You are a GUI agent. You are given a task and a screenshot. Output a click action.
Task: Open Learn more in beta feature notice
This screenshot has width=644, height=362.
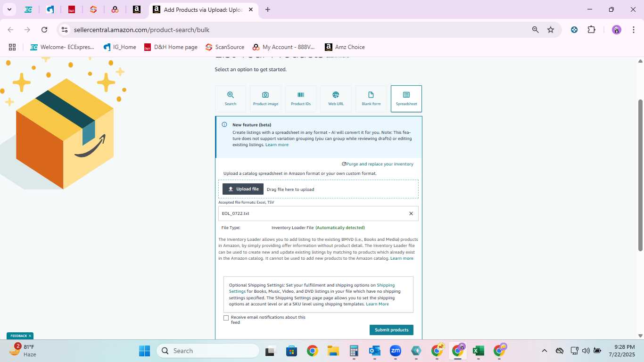pyautogui.click(x=277, y=145)
